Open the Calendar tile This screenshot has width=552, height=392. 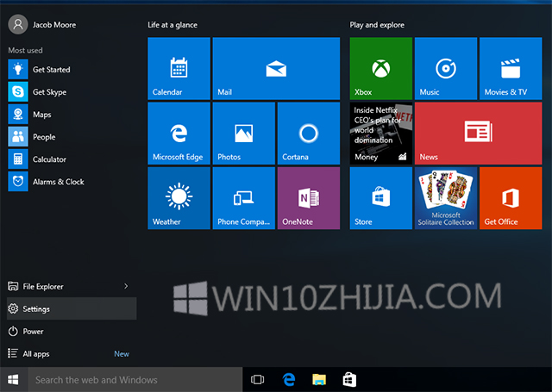point(179,69)
